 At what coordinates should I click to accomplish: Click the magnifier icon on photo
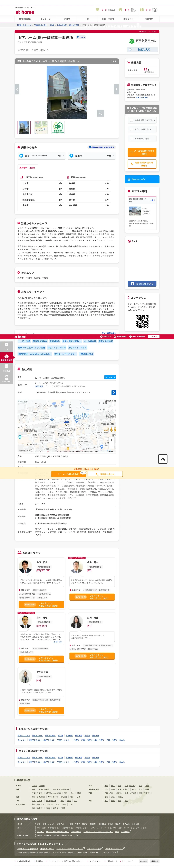(100, 113)
